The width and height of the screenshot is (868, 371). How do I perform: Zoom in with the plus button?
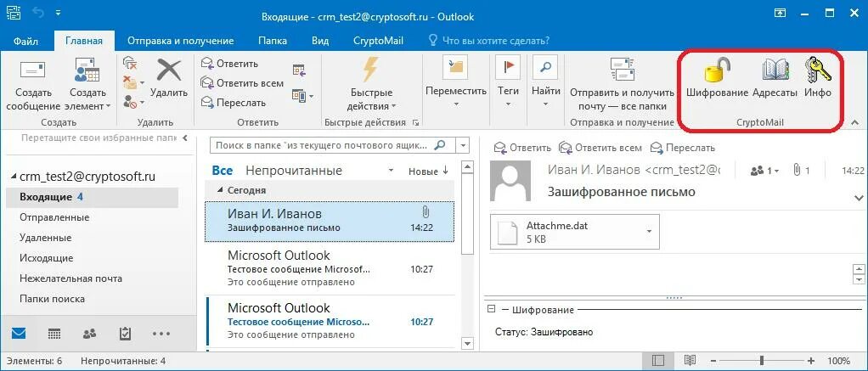811,361
